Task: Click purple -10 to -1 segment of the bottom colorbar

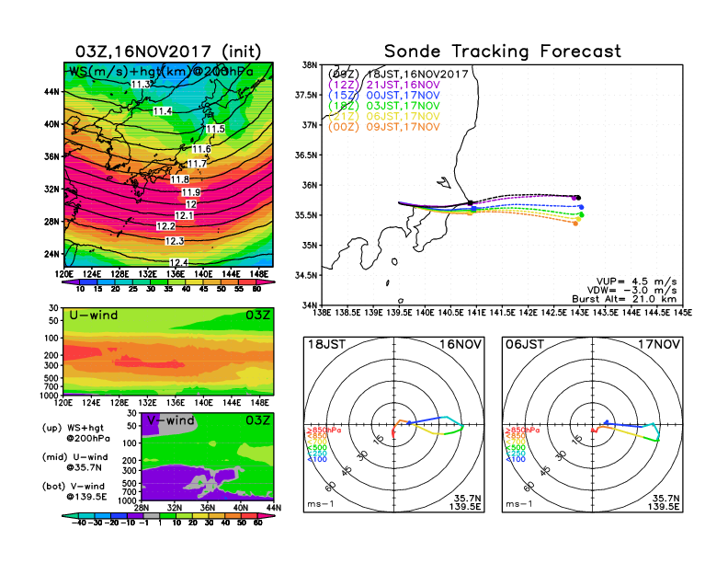Action: [135, 515]
